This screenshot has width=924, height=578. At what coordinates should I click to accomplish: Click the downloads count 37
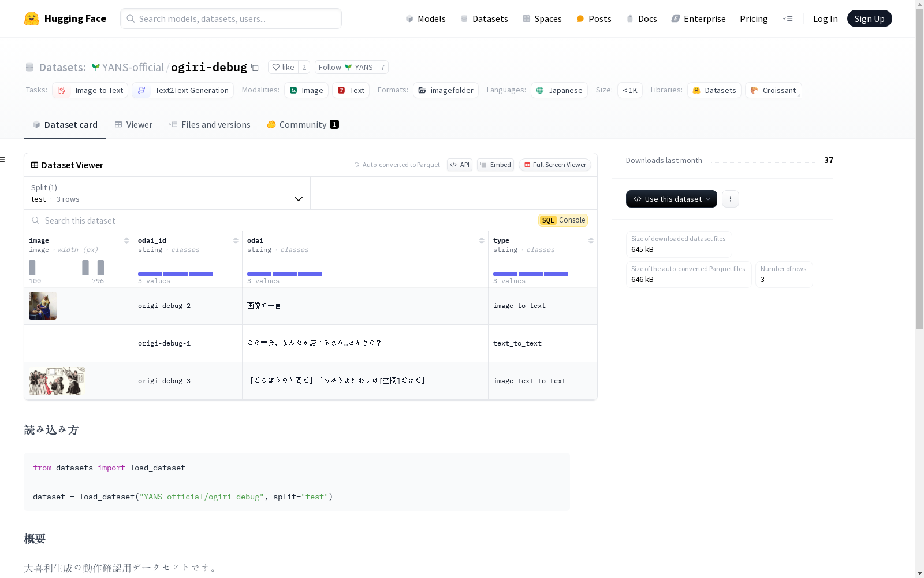[829, 160]
